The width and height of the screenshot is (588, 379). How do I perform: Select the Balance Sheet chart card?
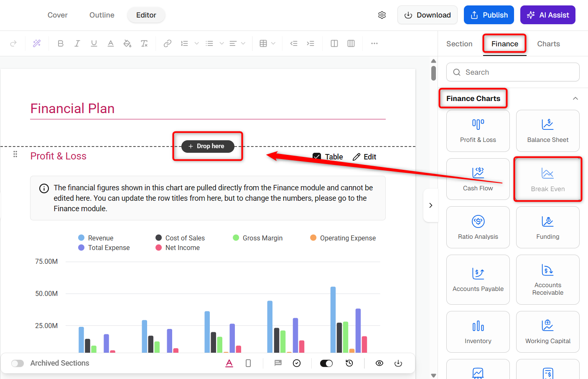click(548, 131)
